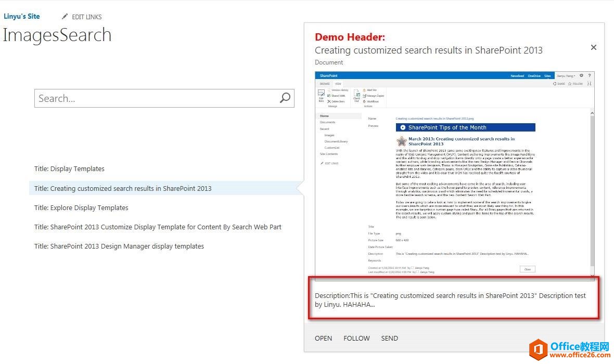Image resolution: width=614 pixels, height=364 pixels.
Task: Click into the Search input box
Action: pos(156,98)
